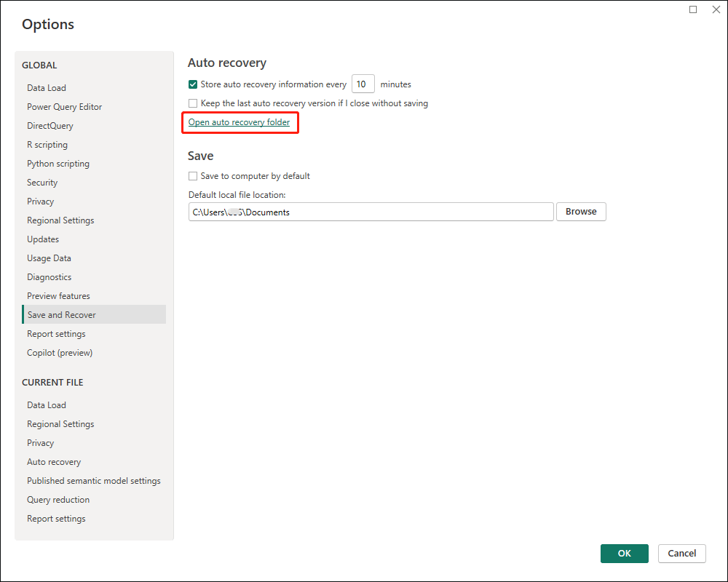Select R scripting settings
The image size is (728, 582).
coord(47,144)
